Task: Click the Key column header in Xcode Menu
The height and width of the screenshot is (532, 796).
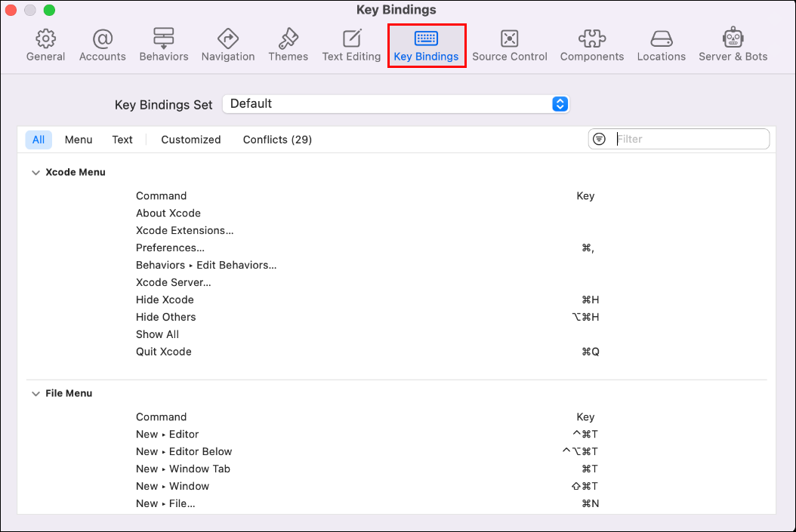Action: 585,195
